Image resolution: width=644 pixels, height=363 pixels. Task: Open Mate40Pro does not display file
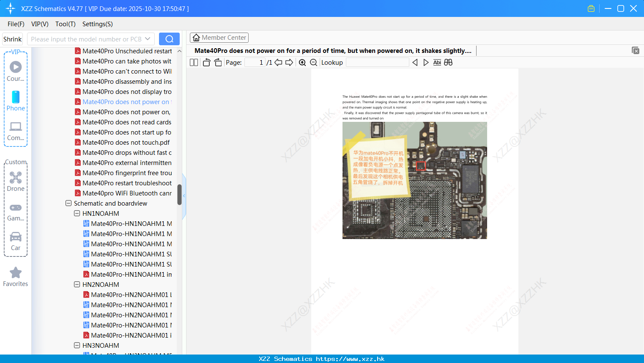pos(123,91)
